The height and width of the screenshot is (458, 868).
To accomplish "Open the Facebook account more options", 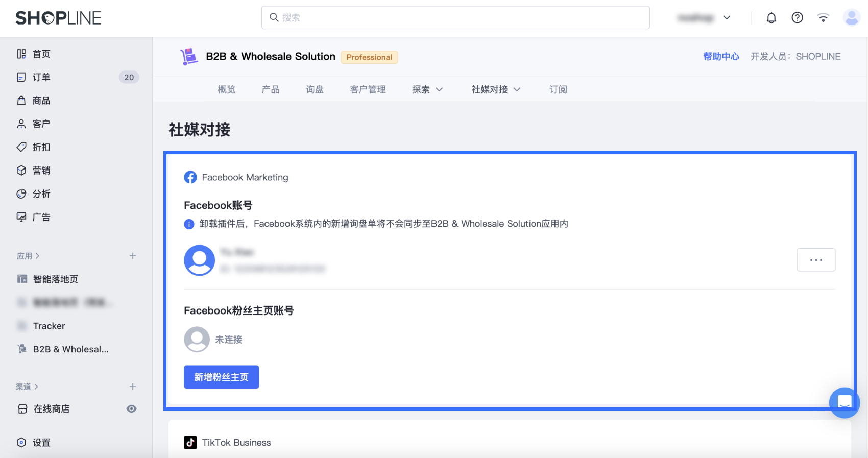I will (816, 260).
